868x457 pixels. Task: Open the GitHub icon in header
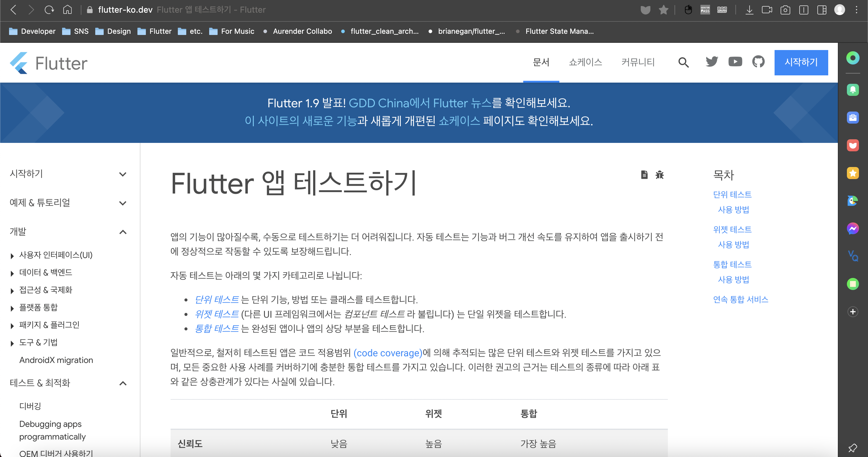tap(758, 62)
